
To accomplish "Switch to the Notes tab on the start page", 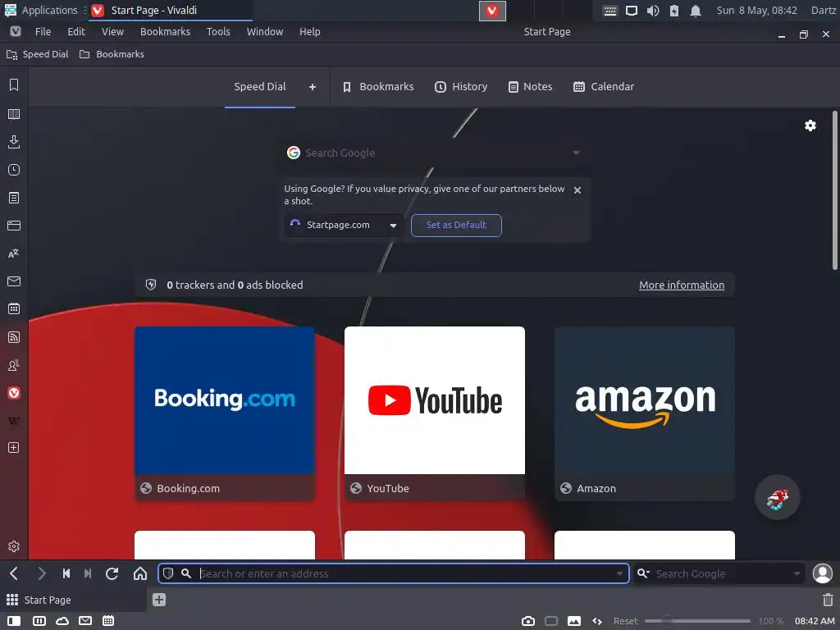I will (531, 87).
